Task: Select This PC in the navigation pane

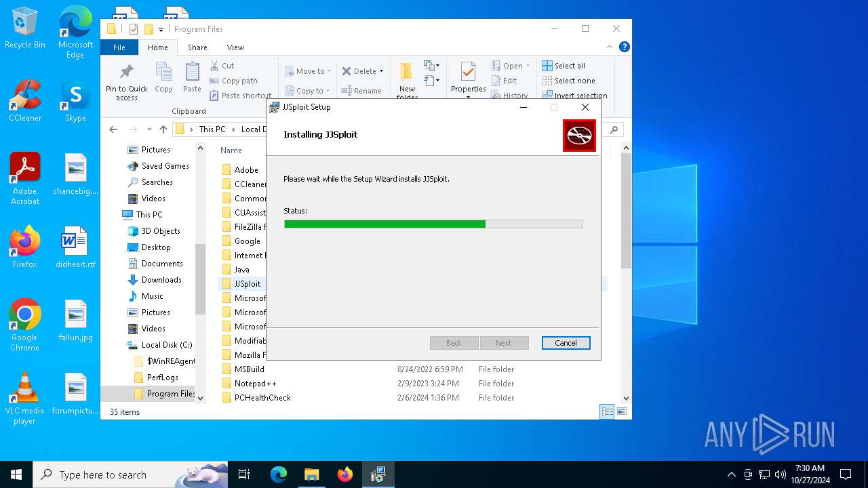Action: [x=149, y=215]
